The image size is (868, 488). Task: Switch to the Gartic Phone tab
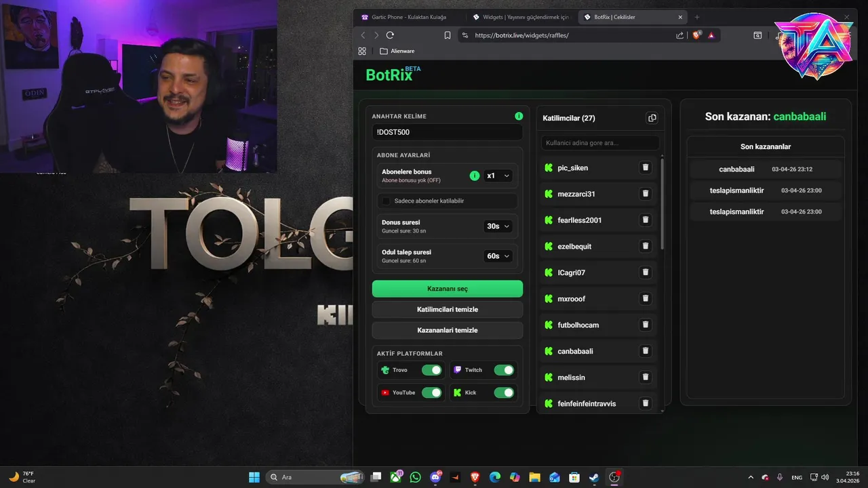[410, 17]
